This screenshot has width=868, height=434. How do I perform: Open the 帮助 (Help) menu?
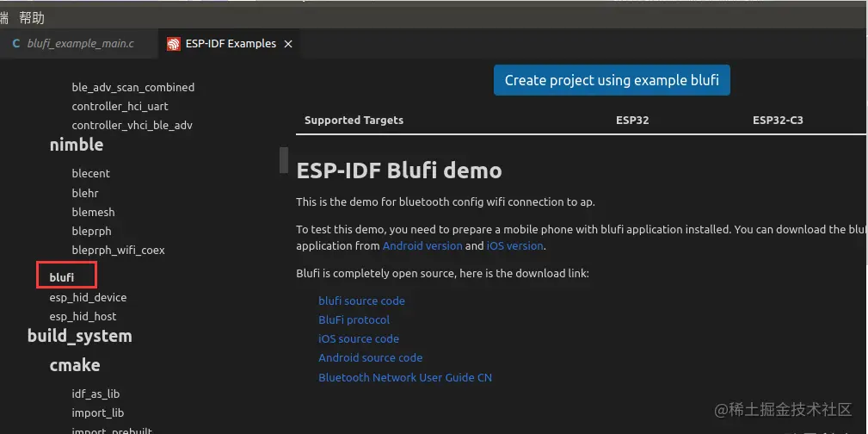(x=32, y=18)
